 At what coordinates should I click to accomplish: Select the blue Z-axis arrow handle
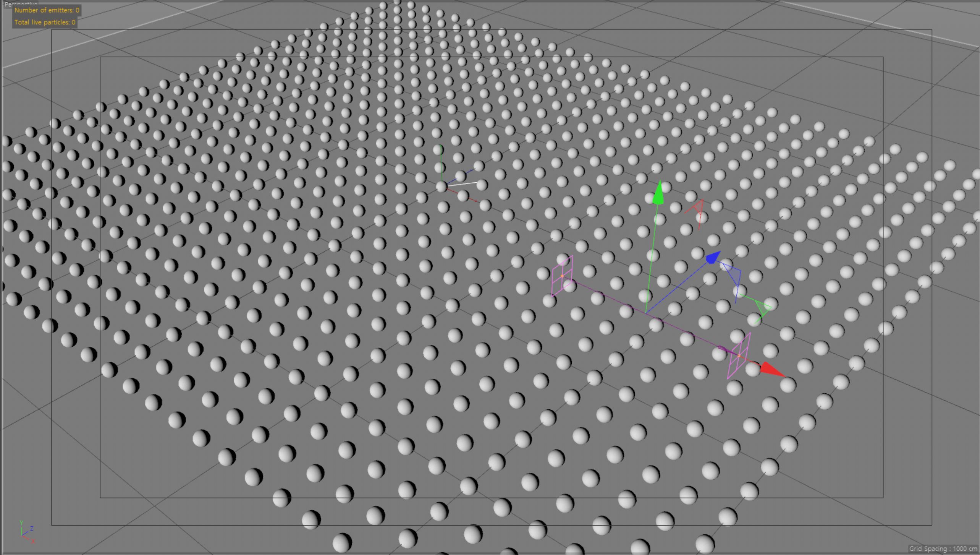click(x=713, y=257)
